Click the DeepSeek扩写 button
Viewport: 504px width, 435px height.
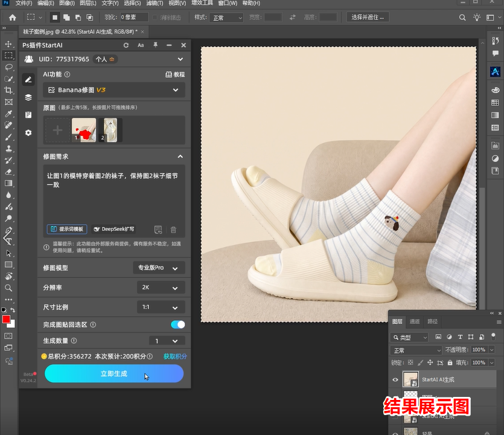coord(114,229)
